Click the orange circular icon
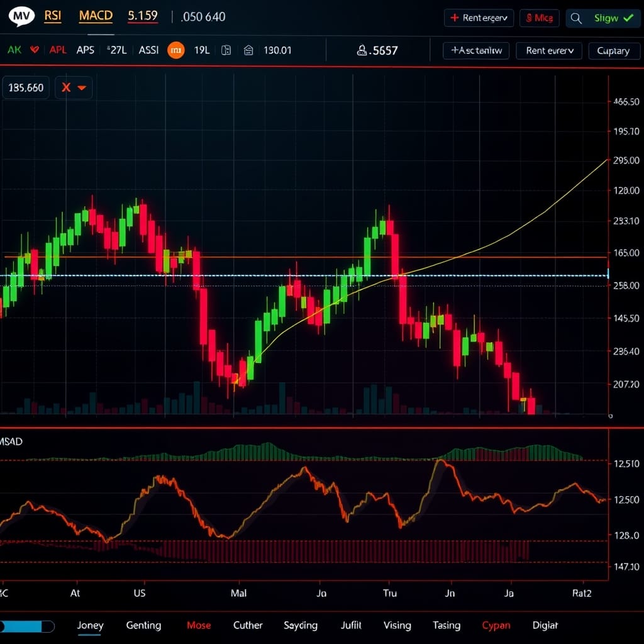644x644 pixels. point(176,50)
